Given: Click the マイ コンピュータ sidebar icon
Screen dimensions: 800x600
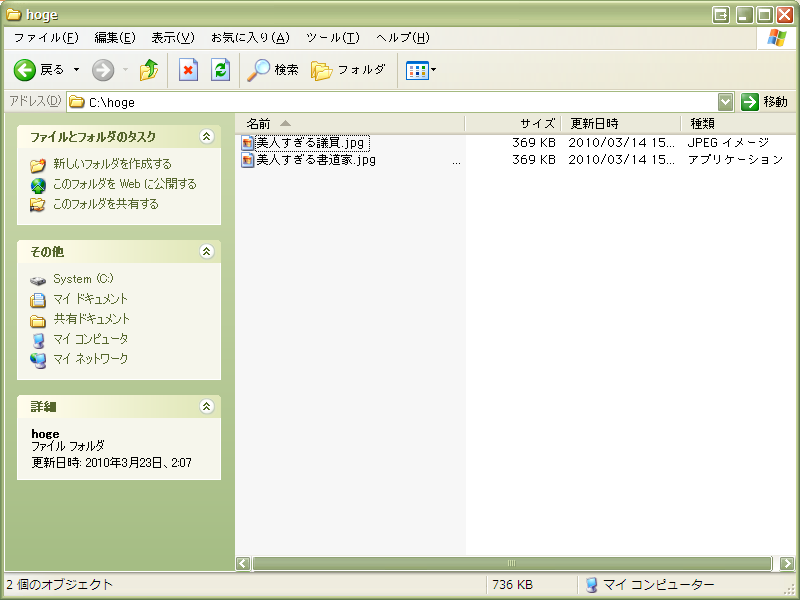Looking at the screenshot, I should pos(38,340).
